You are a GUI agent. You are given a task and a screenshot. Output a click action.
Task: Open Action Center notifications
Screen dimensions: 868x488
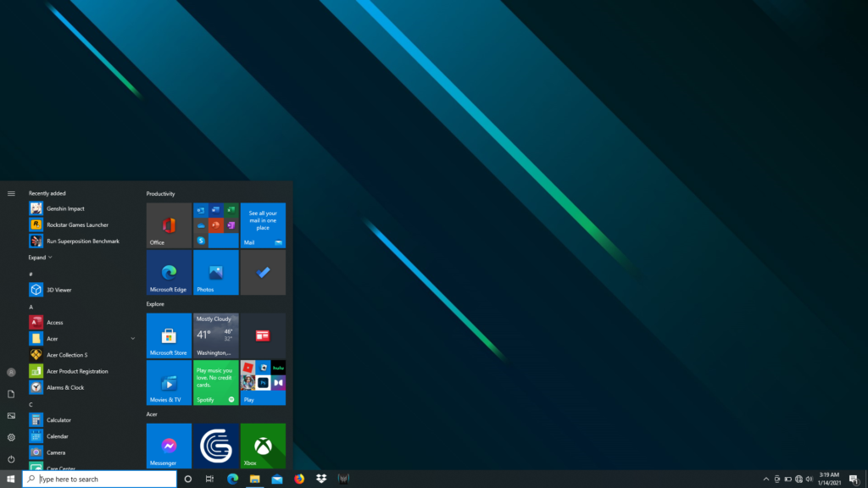(854, 480)
